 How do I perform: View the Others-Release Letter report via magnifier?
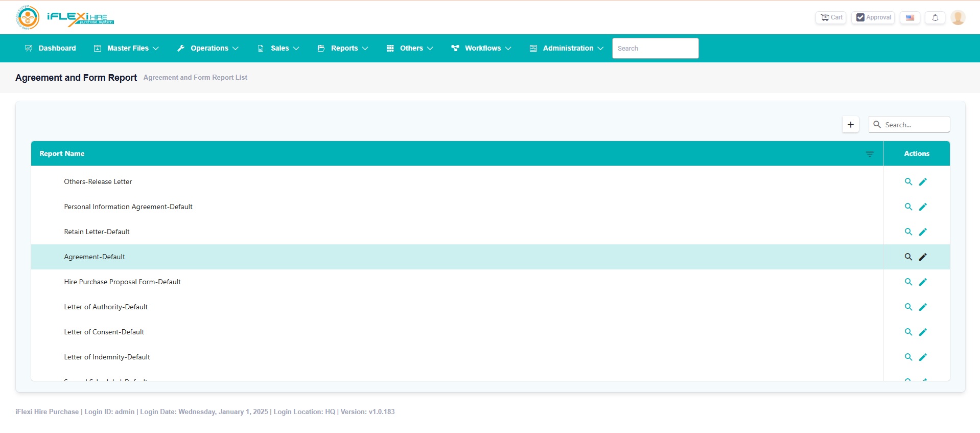tap(908, 182)
